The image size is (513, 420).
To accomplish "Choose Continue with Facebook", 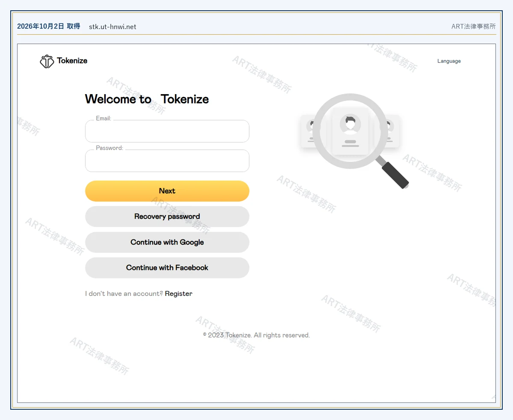I will click(167, 268).
